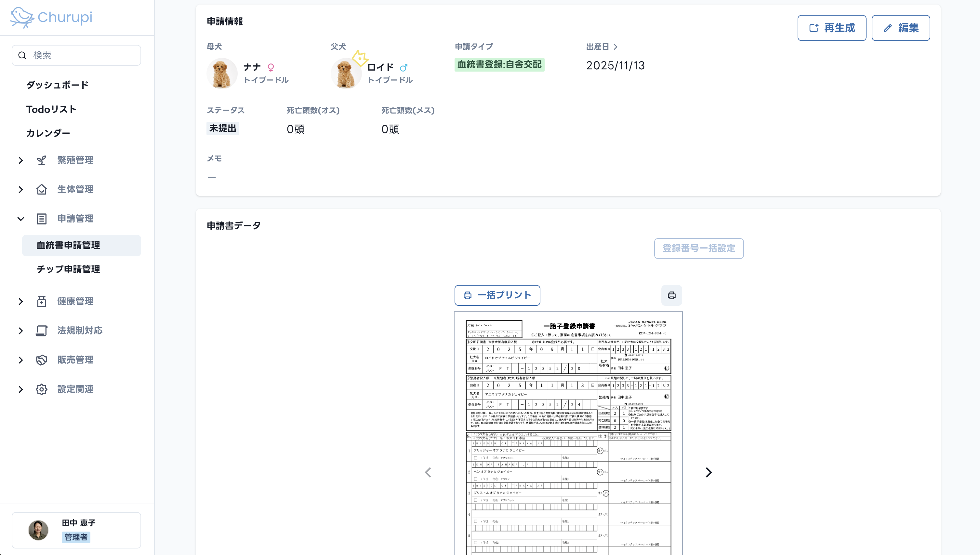Open settings via the 設定関連 gear icon
Image resolution: width=980 pixels, height=555 pixels.
click(x=41, y=389)
